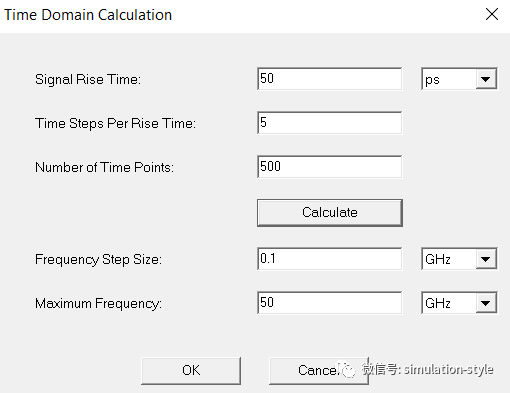Expand the Frequency Step Size GHz dropdown
The image size is (510, 393).
pyautogui.click(x=459, y=259)
